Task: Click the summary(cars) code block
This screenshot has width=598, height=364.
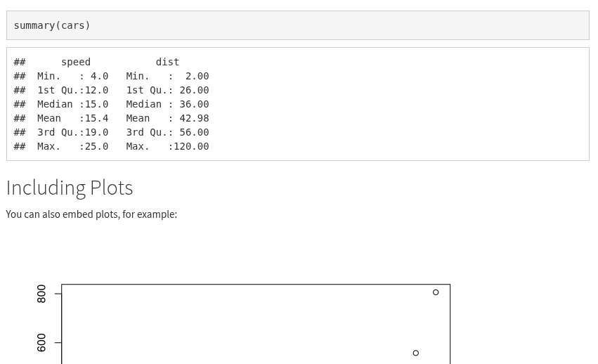Action: 52,25
